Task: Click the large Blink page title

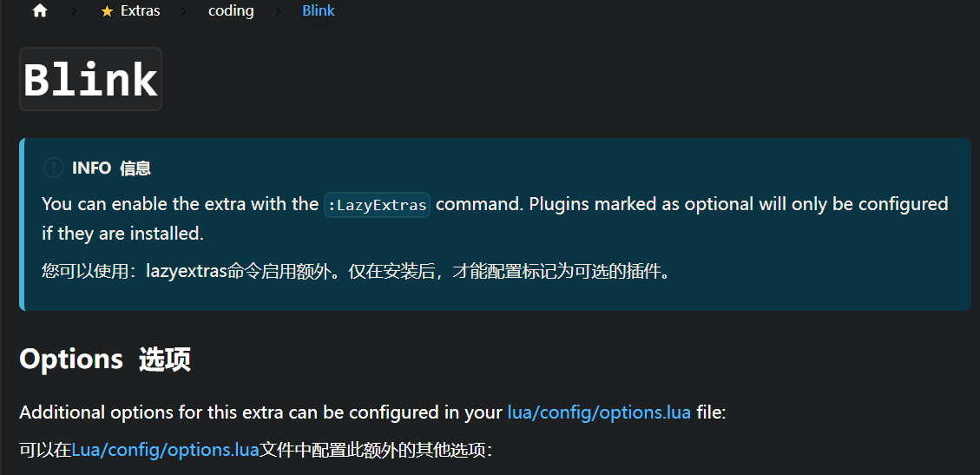Action: click(90, 79)
